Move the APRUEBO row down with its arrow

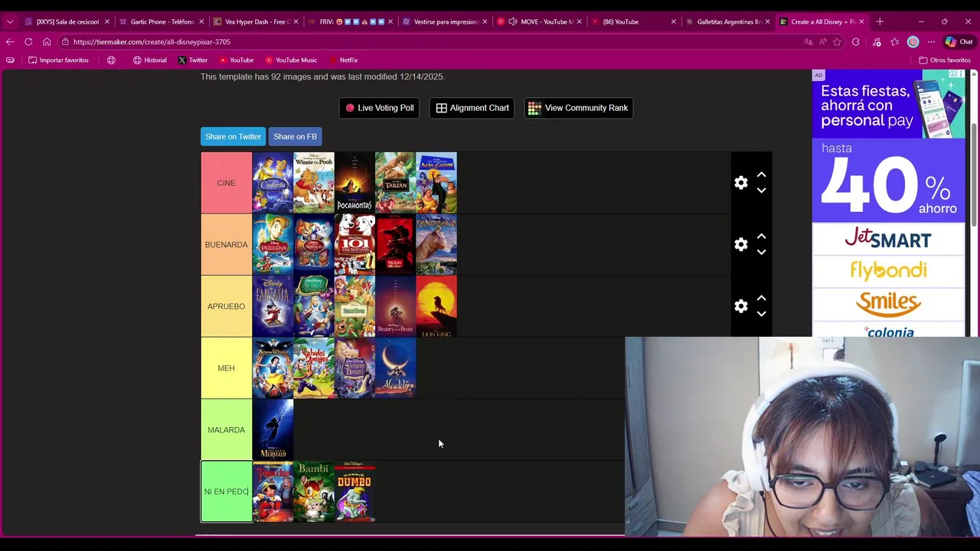click(761, 314)
